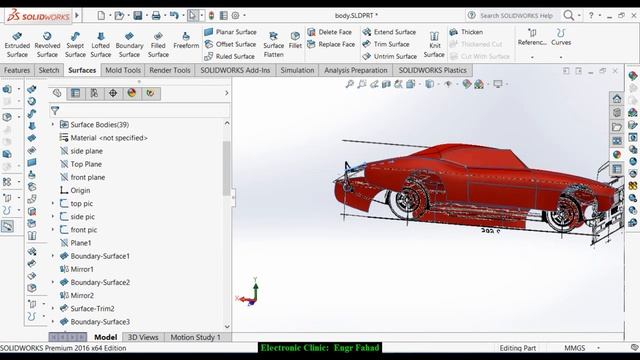Activate the Lofted Surface tool

pyautogui.click(x=101, y=45)
